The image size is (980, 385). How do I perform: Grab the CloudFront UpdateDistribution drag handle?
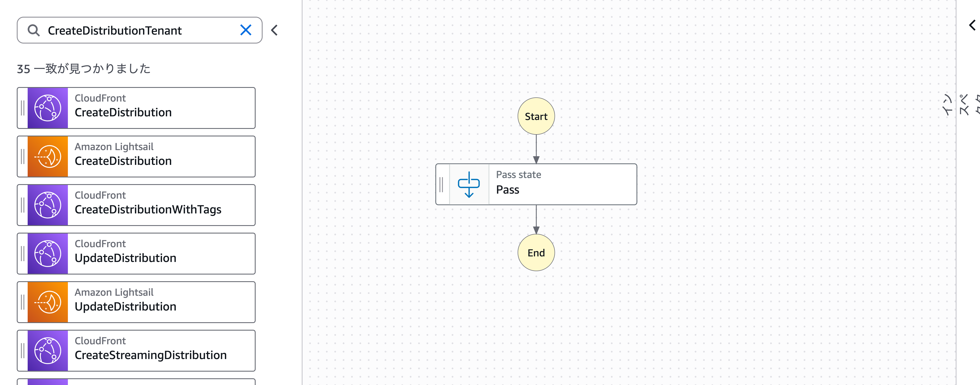tap(22, 254)
